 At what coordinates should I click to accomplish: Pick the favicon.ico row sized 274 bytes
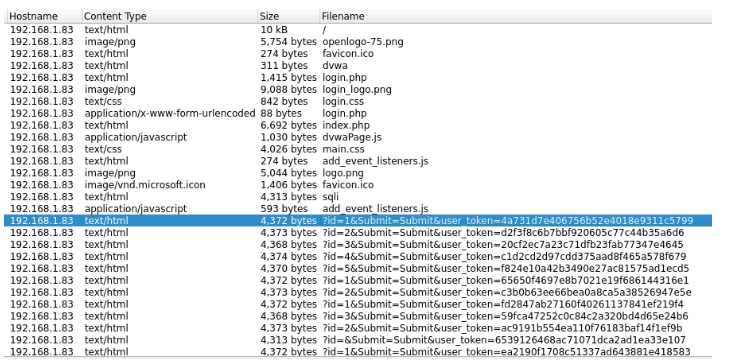coord(358,53)
